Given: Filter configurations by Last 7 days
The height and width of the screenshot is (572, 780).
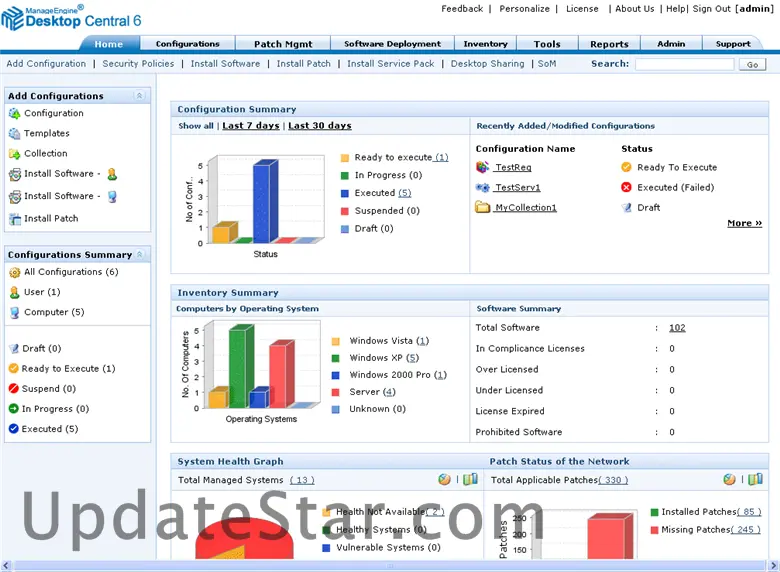Looking at the screenshot, I should tap(251, 126).
